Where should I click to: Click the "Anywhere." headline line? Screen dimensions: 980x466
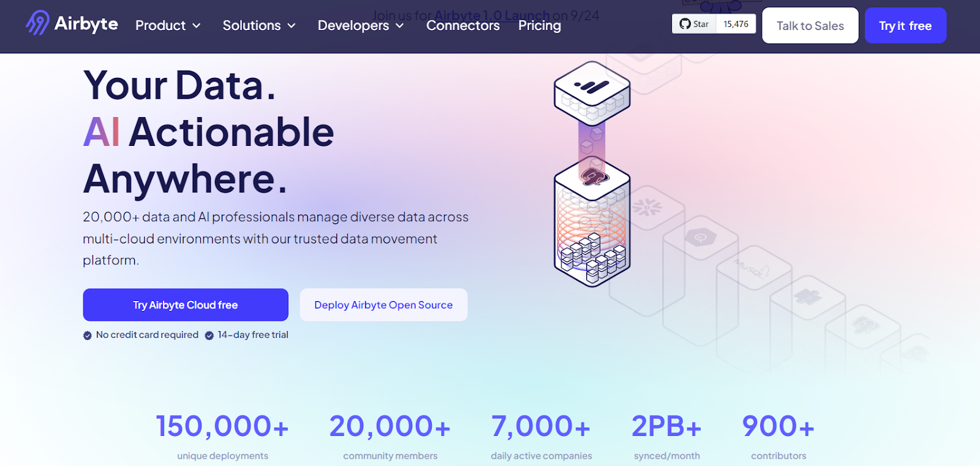185,178
